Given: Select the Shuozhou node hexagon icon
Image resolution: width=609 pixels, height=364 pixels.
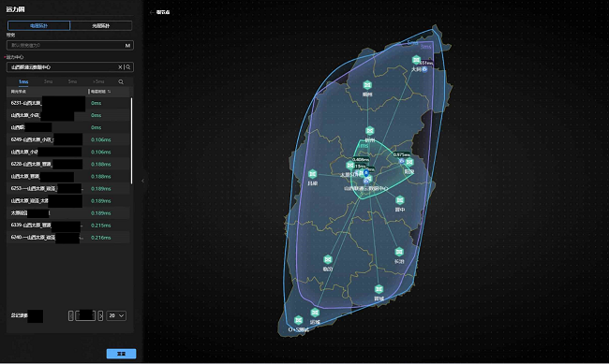Looking at the screenshot, I should (x=367, y=85).
